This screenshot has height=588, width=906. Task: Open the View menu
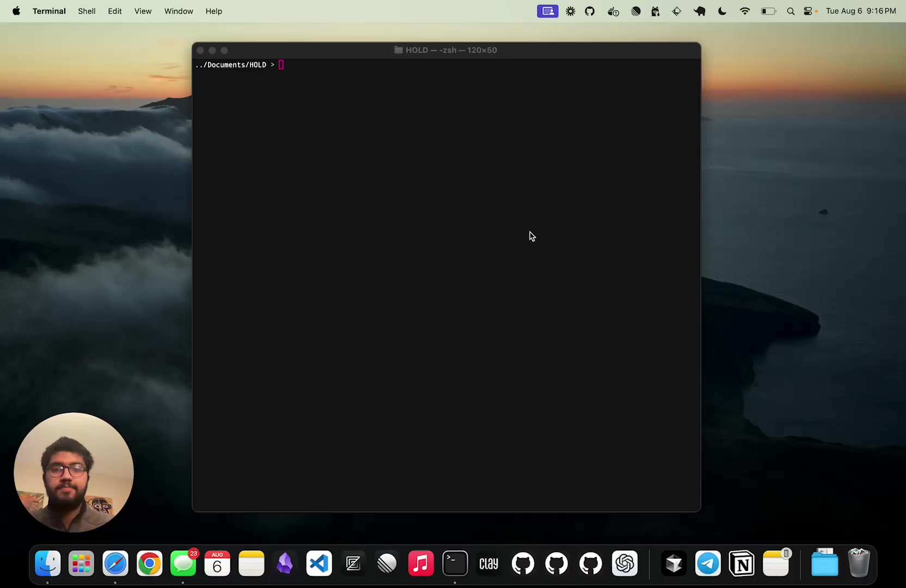coord(143,11)
